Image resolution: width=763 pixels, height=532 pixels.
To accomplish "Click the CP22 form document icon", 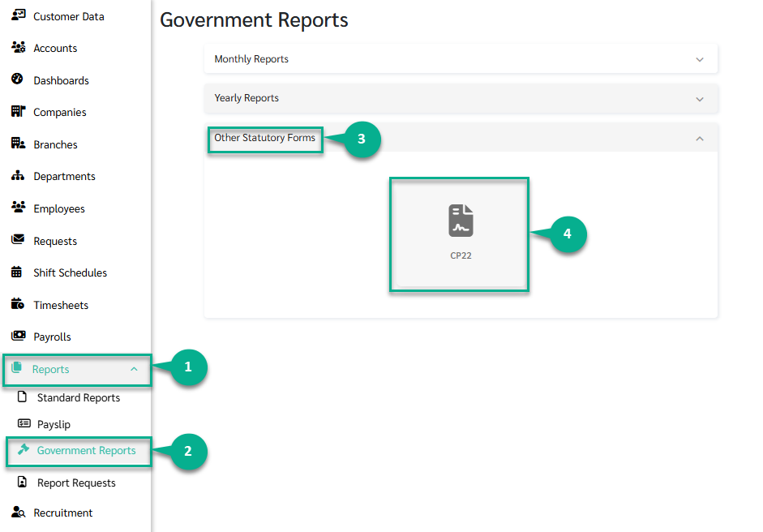I will click(x=461, y=221).
